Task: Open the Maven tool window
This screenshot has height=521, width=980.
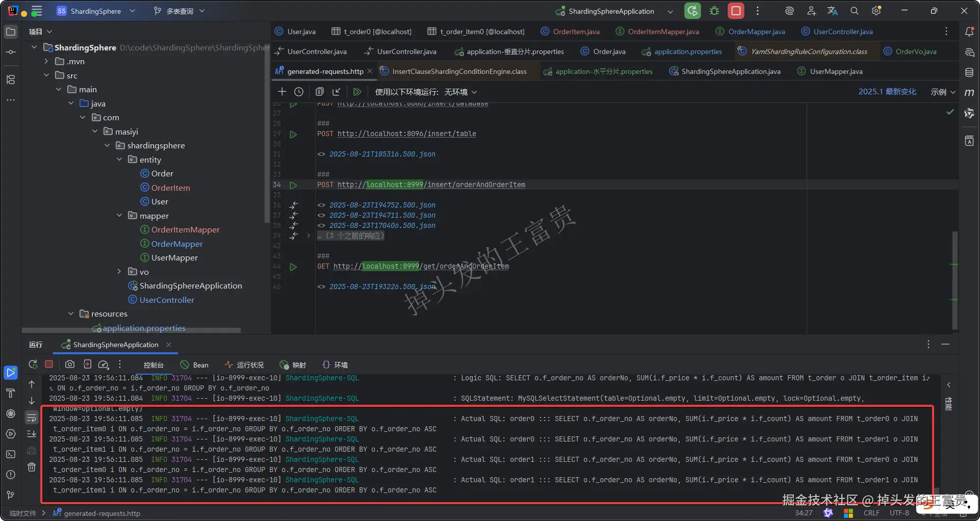Action: (969, 92)
